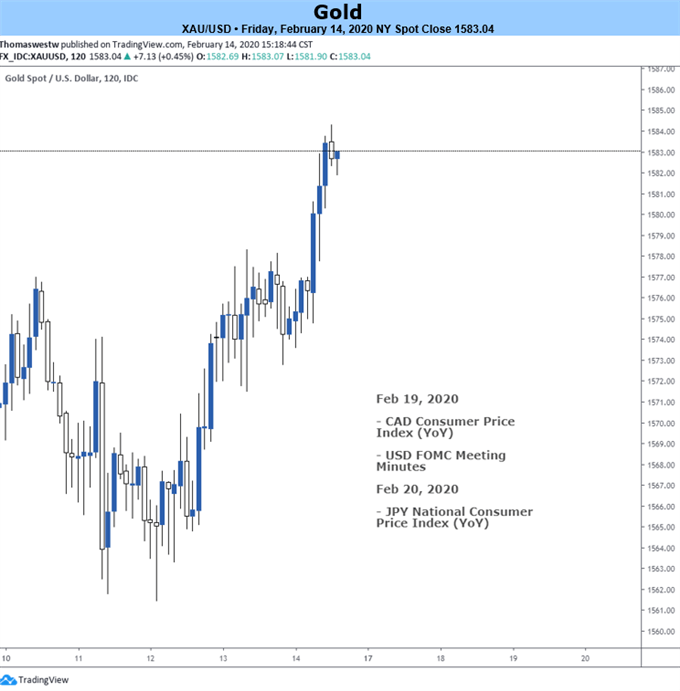Click the low value 'L:1581.90'

[307, 56]
